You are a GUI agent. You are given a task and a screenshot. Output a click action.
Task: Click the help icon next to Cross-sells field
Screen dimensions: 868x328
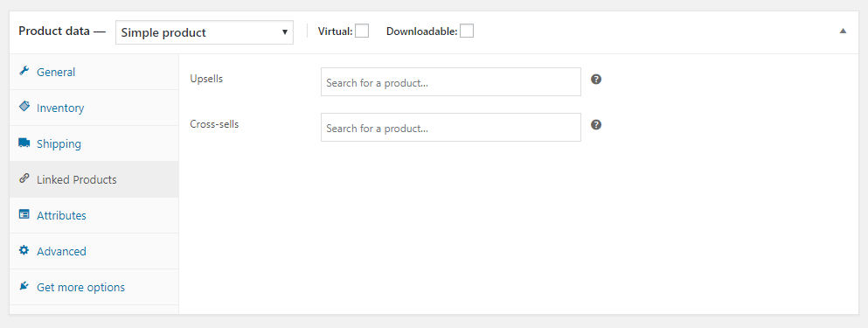pyautogui.click(x=595, y=125)
